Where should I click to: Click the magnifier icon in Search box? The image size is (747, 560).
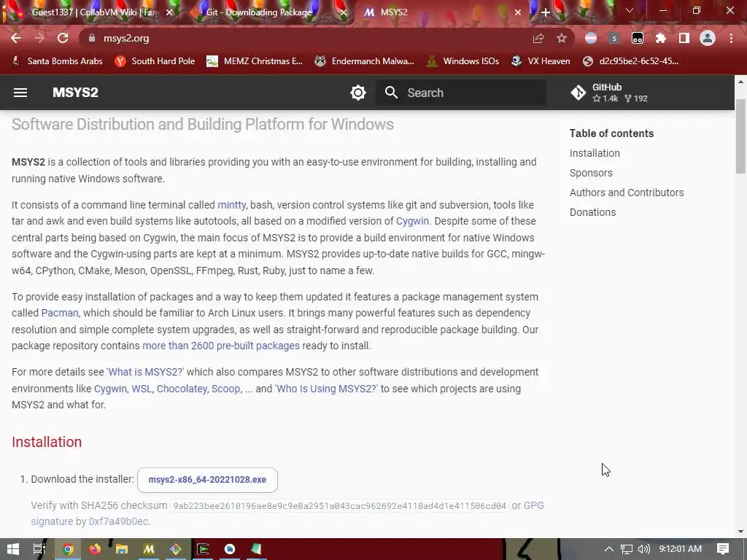coord(391,93)
